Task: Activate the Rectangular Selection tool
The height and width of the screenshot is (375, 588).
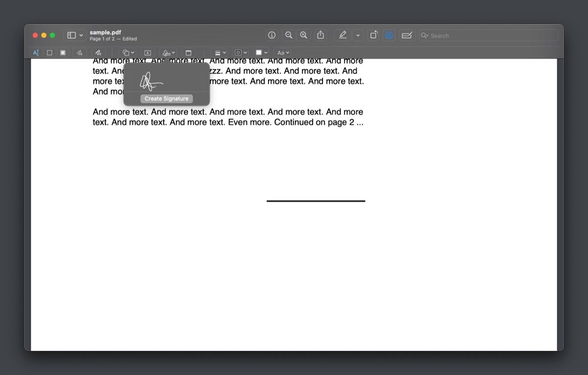Action: point(49,52)
